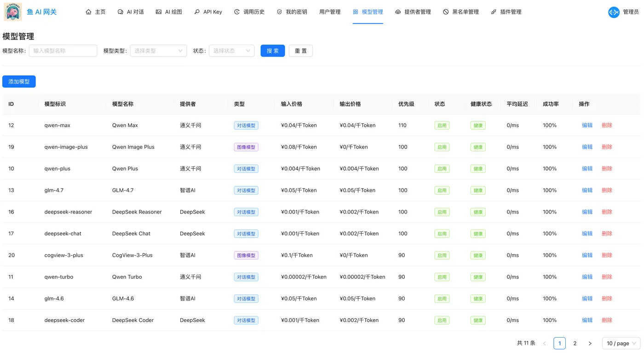Click the plug icon for 插件管理

click(494, 12)
